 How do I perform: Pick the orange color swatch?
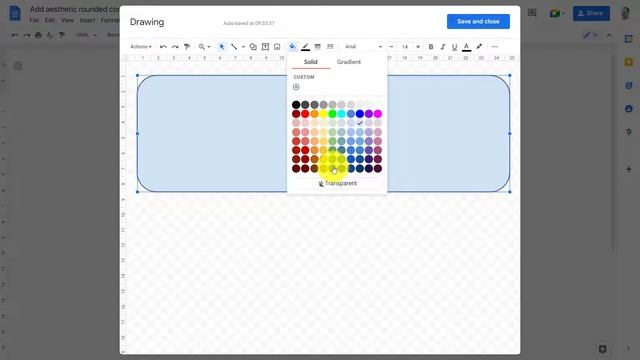tap(314, 113)
